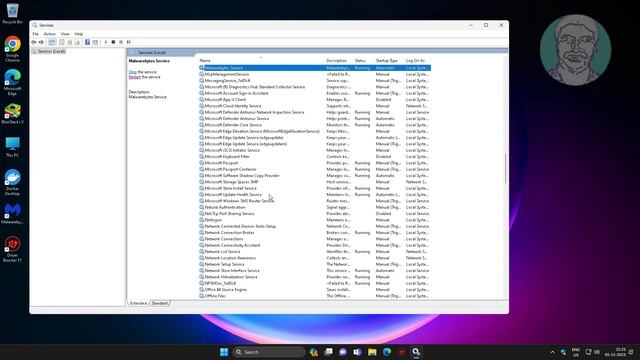640x360 pixels.
Task: Show hidden icons in system tray
Action: pyautogui.click(x=552, y=352)
